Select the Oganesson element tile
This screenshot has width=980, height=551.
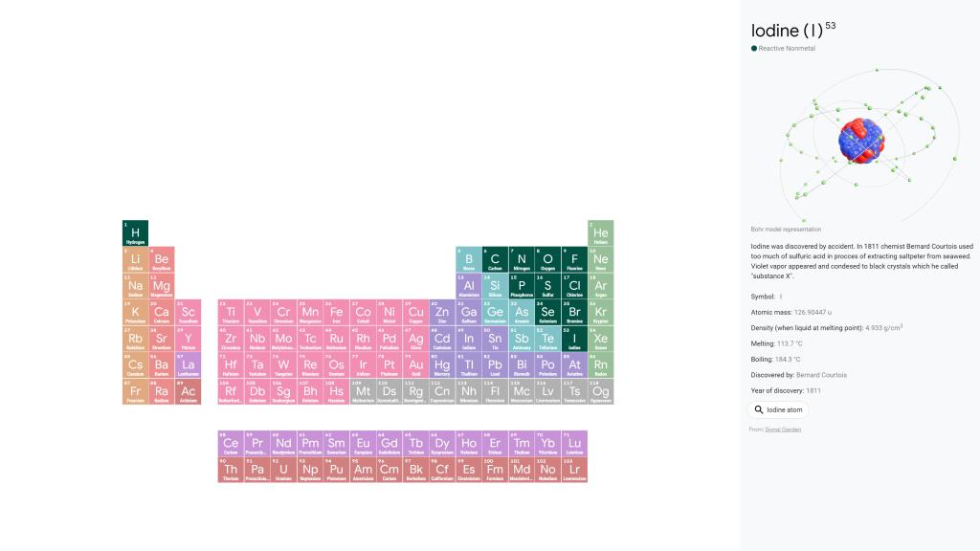tap(600, 391)
